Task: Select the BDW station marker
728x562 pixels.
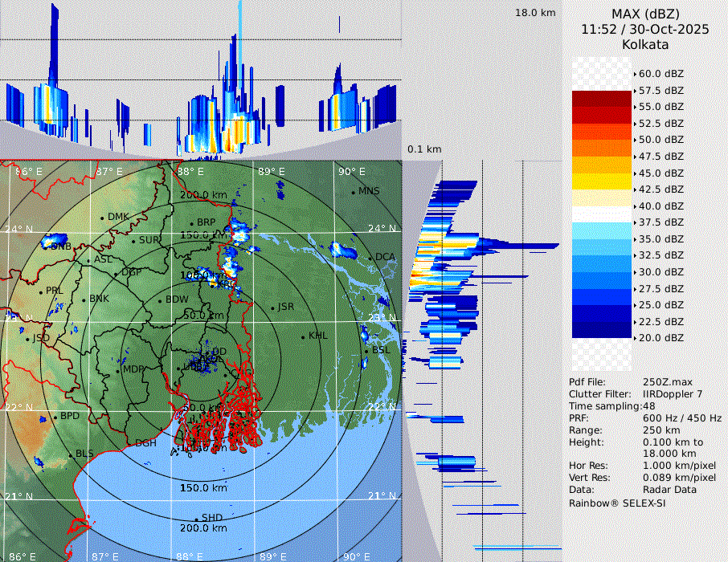Action: [160, 300]
